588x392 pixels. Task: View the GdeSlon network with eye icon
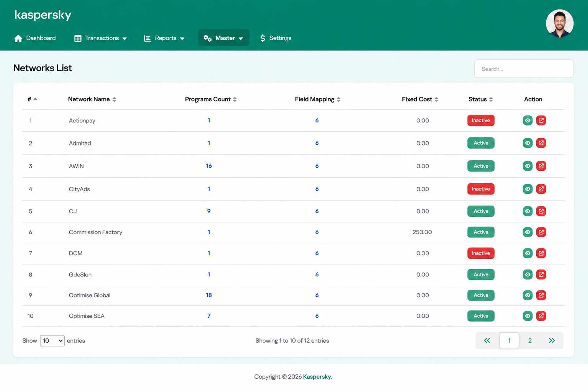tap(528, 274)
